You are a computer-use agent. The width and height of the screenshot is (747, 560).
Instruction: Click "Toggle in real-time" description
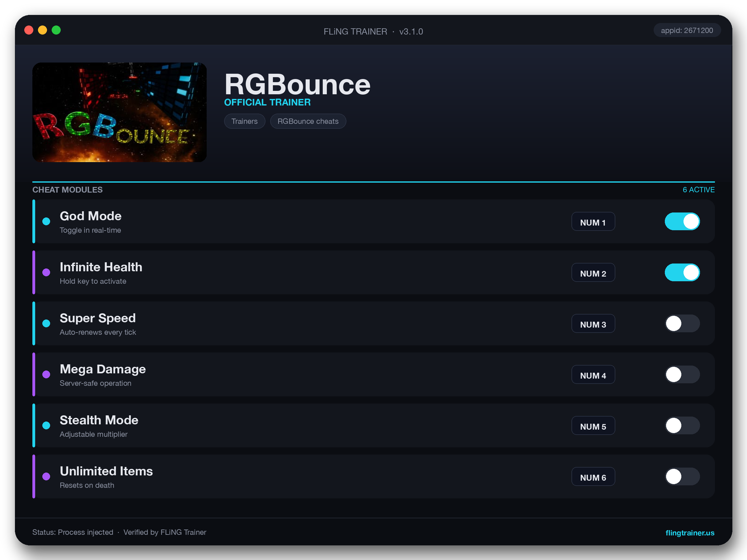(90, 230)
